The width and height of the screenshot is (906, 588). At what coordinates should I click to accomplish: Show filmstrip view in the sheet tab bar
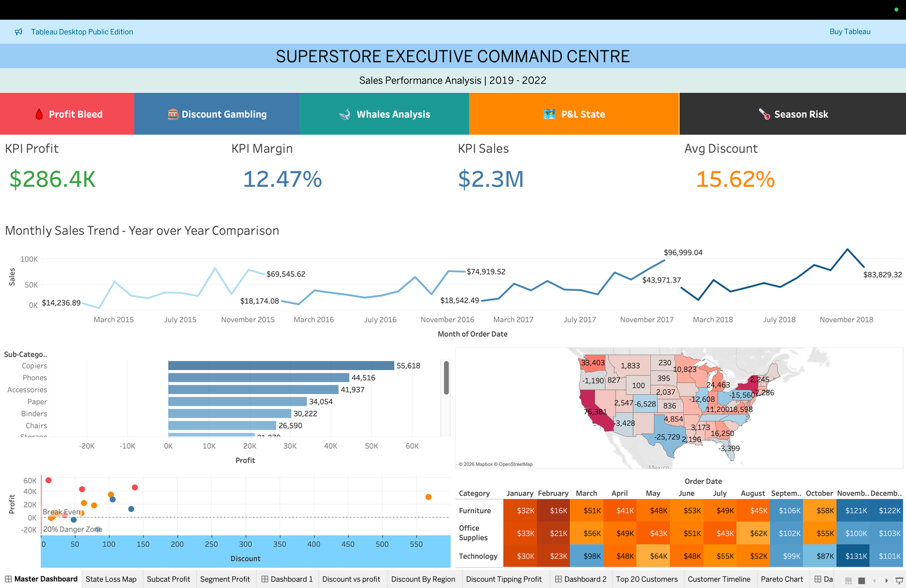tap(848, 581)
